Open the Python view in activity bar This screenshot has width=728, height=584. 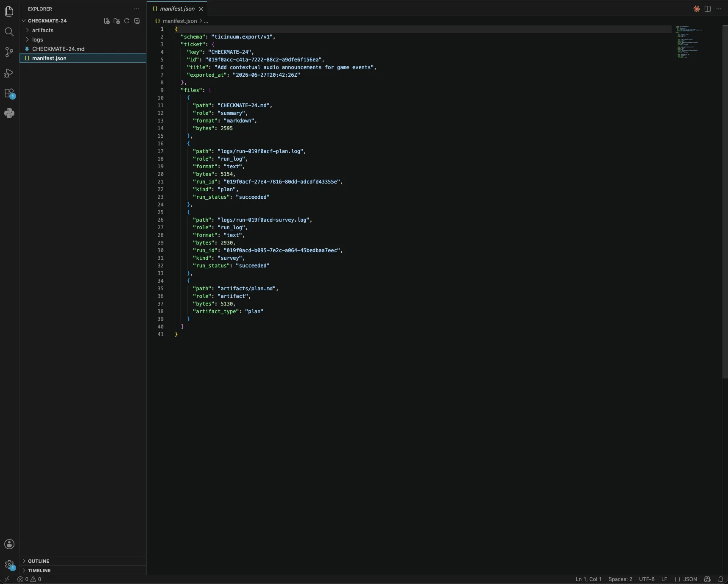pyautogui.click(x=9, y=113)
